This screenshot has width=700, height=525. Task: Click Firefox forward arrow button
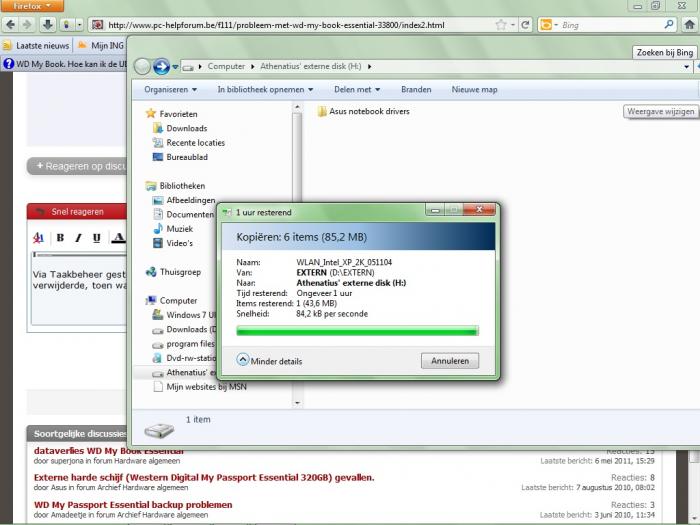point(27,25)
